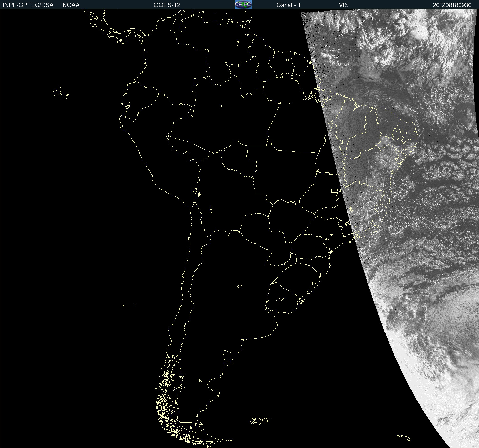The image size is (479, 448).
Task: Click the NOAA label in the header
Action: tap(71, 5)
